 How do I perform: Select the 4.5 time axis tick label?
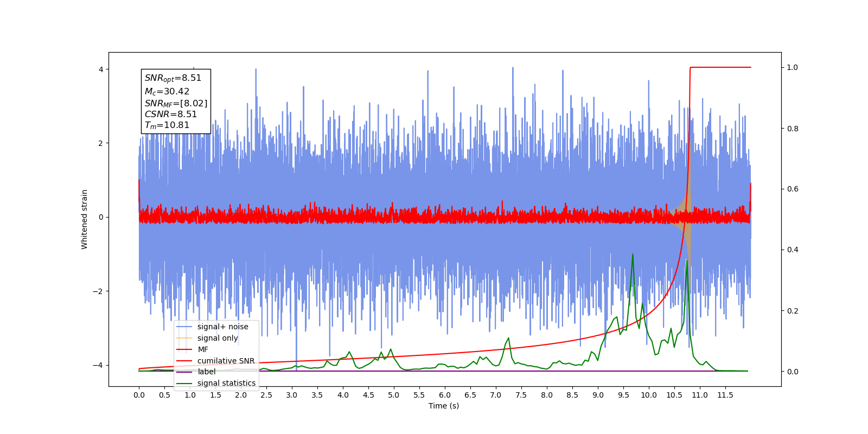[x=368, y=395]
